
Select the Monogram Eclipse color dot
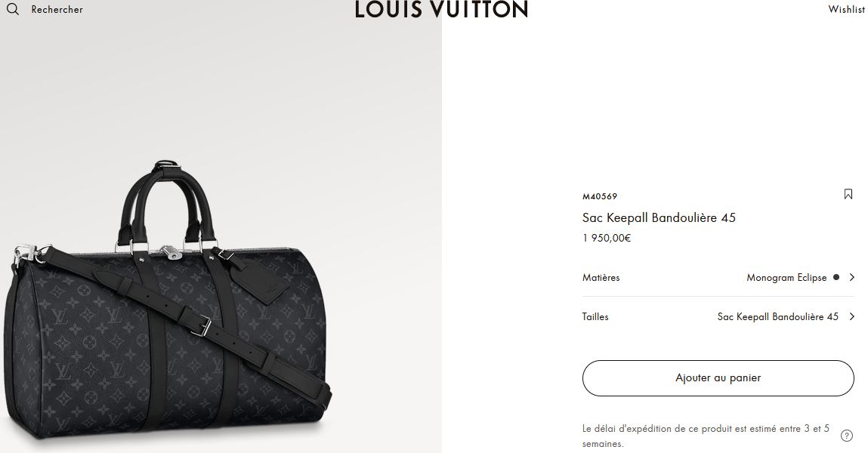pyautogui.click(x=836, y=277)
